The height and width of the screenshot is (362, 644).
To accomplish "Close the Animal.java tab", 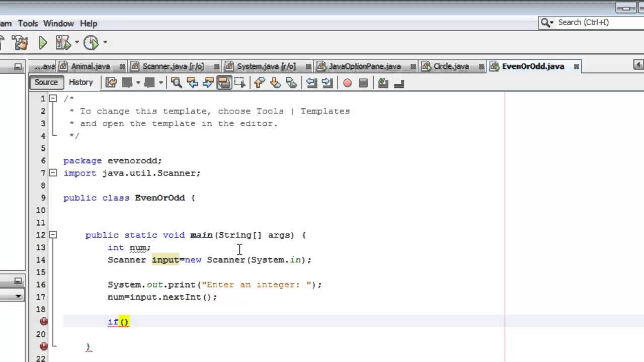I will click(x=122, y=66).
